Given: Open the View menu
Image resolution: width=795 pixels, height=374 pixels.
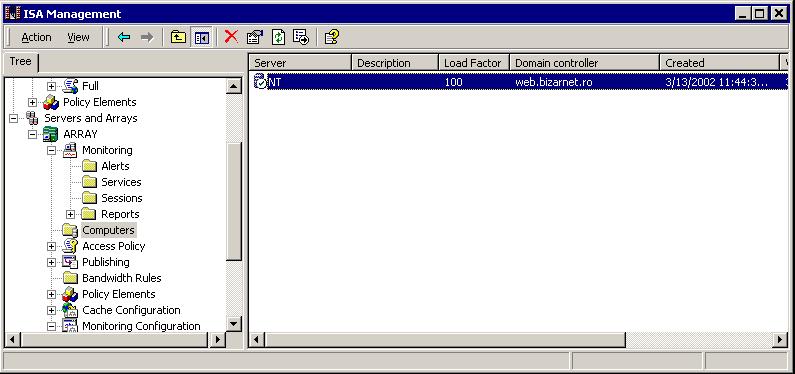Looking at the screenshot, I should (x=78, y=38).
